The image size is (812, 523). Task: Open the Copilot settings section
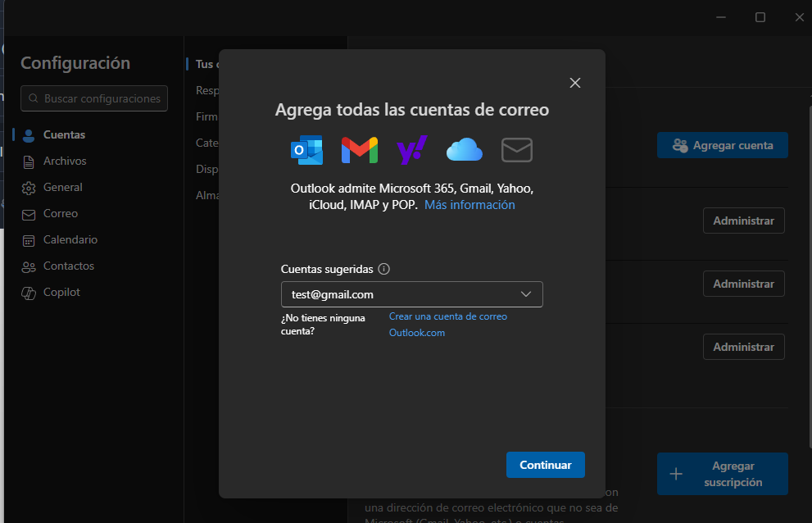61,293
